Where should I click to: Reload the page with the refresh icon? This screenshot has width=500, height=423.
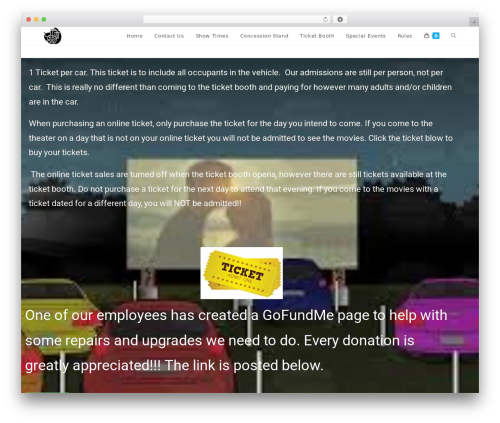325,20
